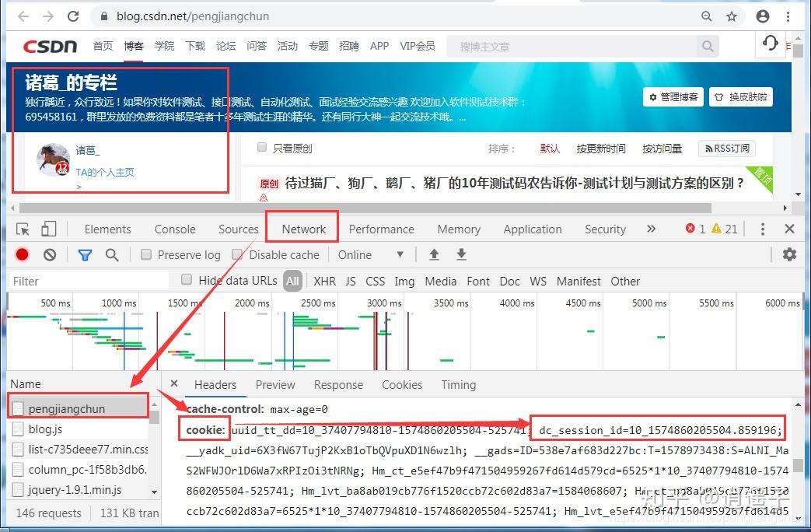Click the page horizontal scrollbar
The image size is (811, 532).
(365, 208)
